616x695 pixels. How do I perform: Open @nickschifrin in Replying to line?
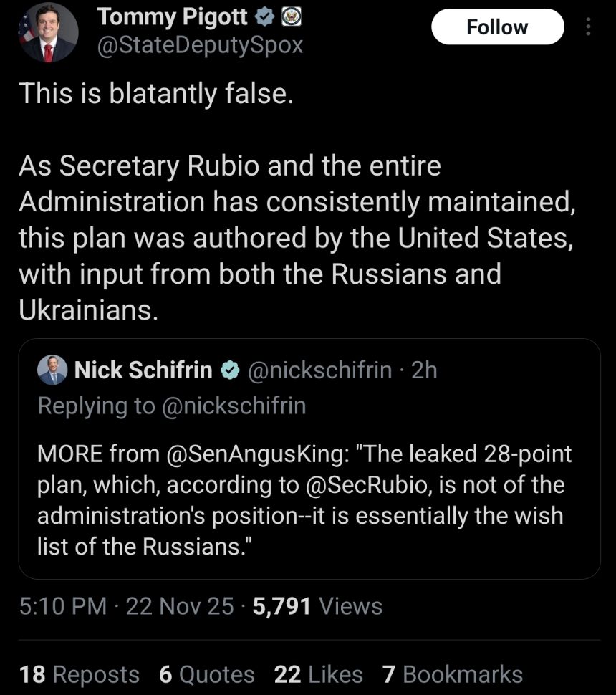point(234,406)
